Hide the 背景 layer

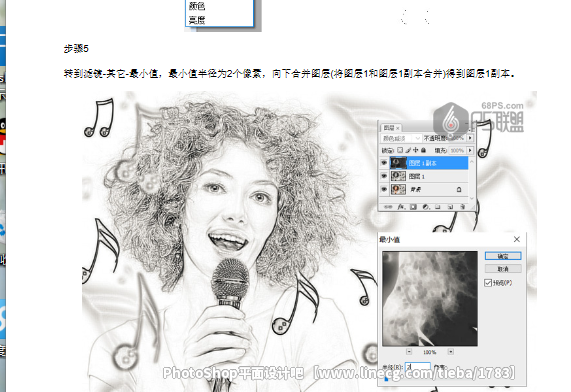(x=384, y=189)
